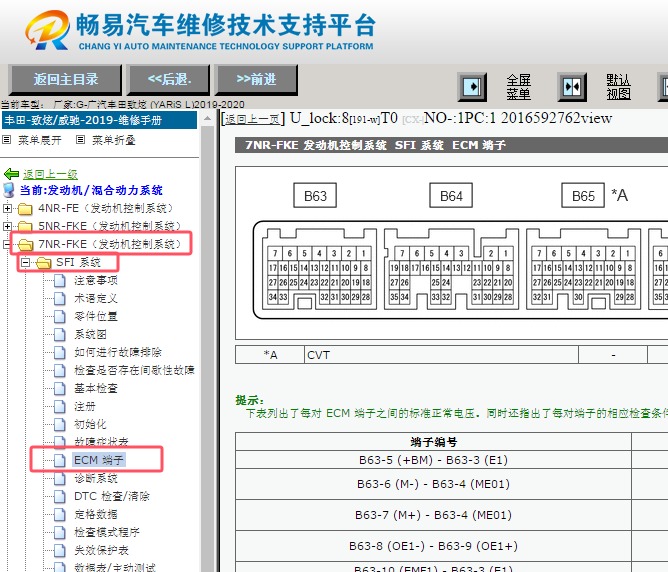Screen dimensions: 668x572
Task: Click the 系统图 document icon
Action: (60, 334)
